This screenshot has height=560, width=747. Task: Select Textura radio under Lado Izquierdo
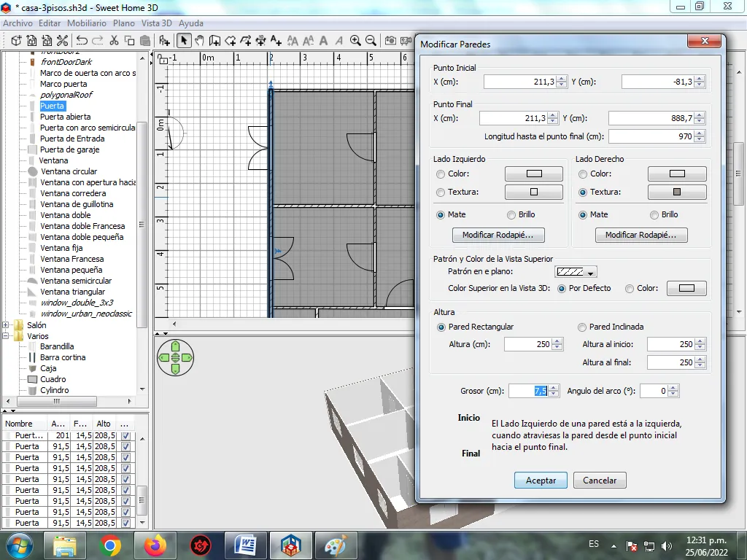tap(441, 192)
